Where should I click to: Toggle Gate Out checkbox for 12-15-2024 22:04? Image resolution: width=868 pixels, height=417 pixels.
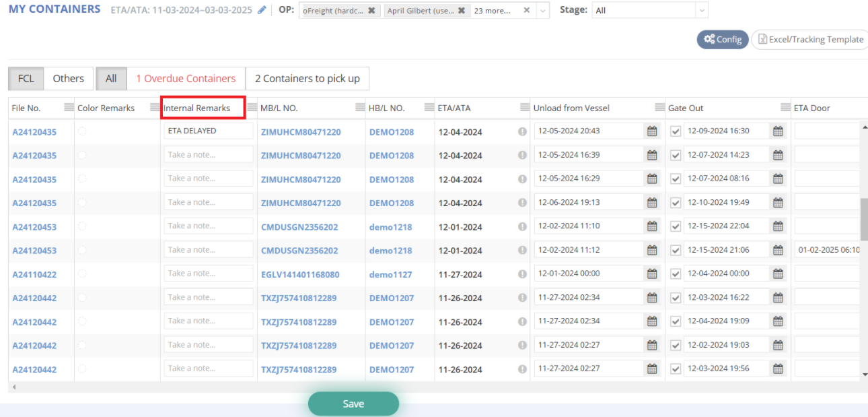pos(676,226)
